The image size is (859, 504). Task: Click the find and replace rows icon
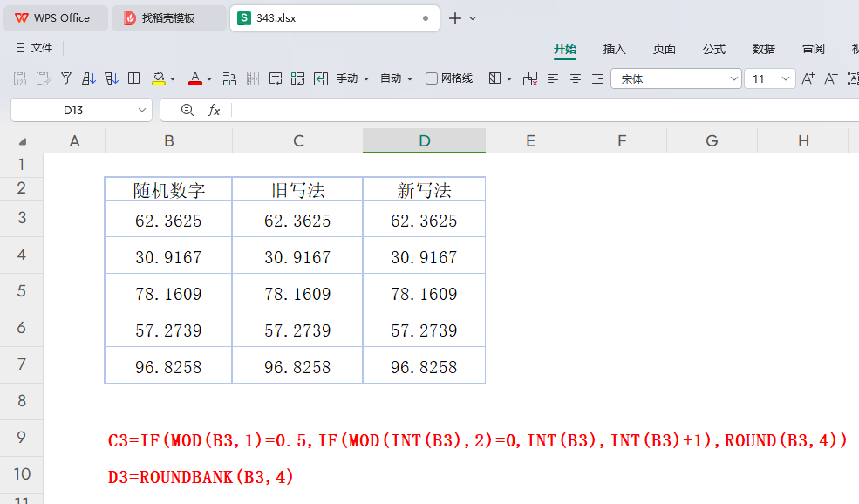229,78
